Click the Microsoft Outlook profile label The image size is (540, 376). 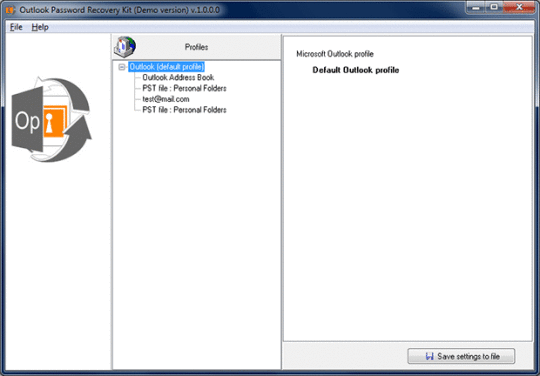point(335,54)
